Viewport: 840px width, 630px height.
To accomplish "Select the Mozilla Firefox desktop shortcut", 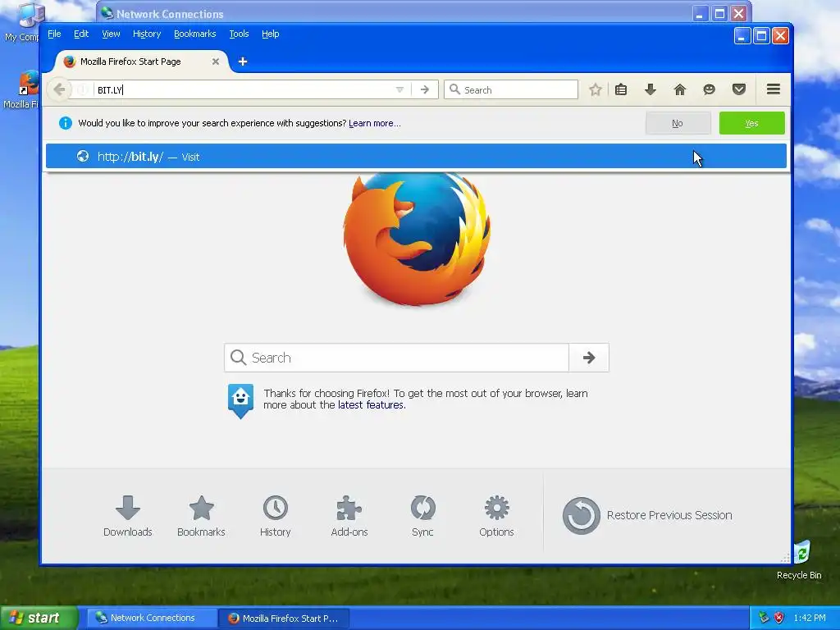I will (x=21, y=89).
